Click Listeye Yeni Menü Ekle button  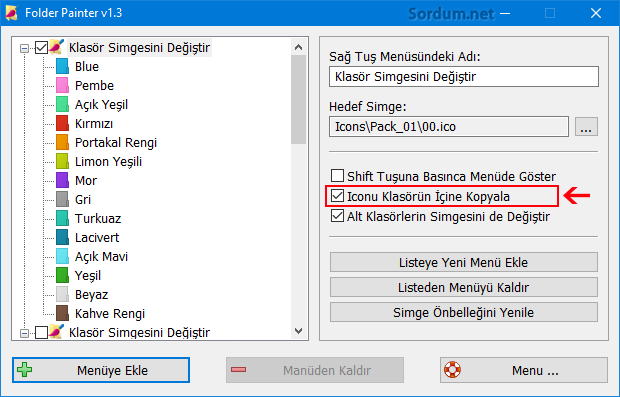point(464,262)
